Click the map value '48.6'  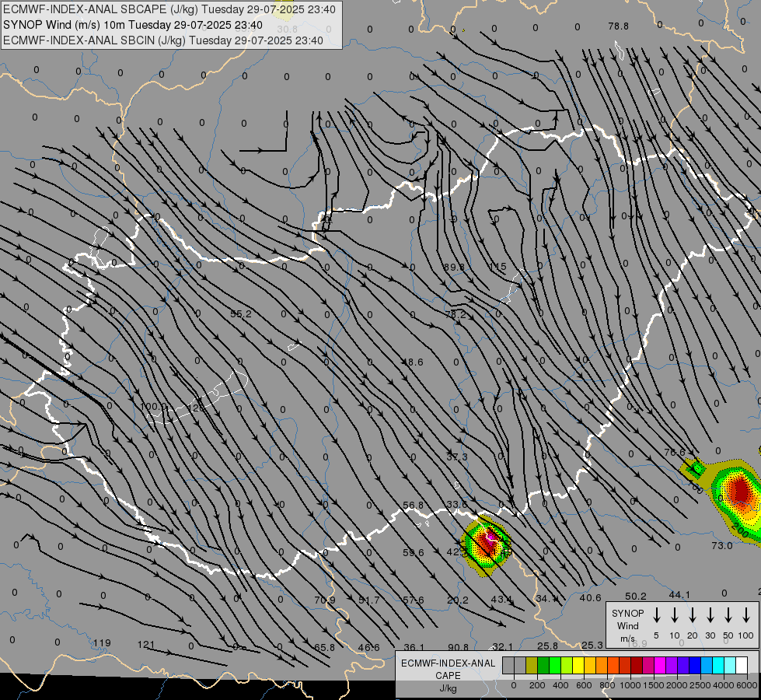tap(413, 362)
